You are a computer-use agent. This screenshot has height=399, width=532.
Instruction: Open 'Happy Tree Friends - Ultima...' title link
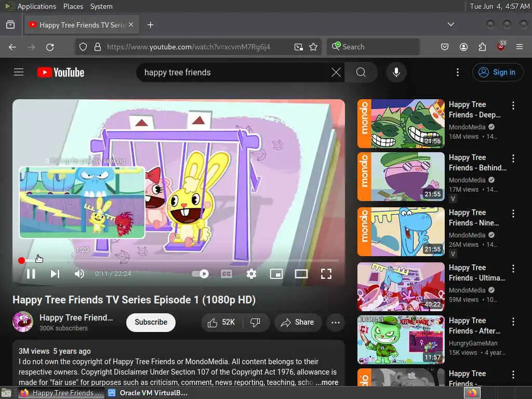pyautogui.click(x=477, y=273)
